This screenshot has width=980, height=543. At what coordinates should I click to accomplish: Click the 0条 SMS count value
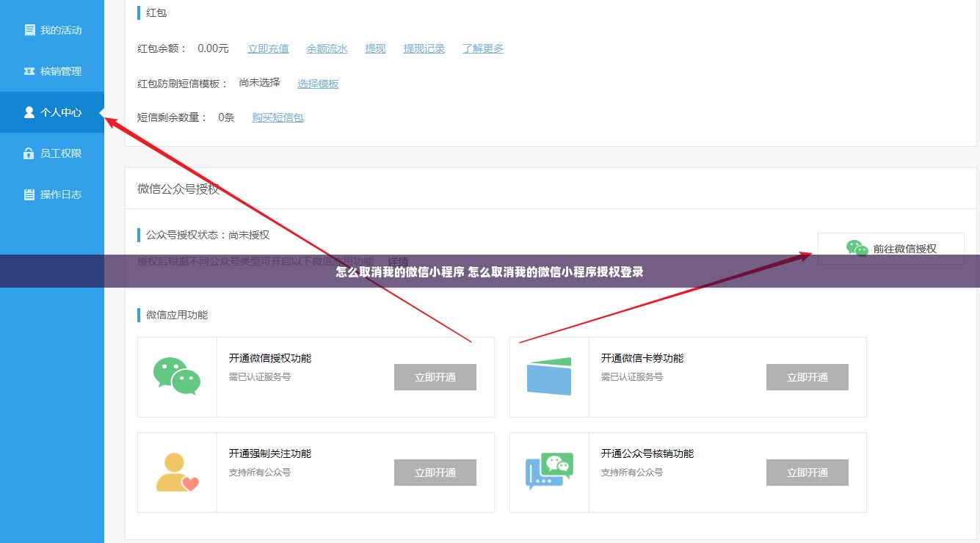click(x=226, y=117)
